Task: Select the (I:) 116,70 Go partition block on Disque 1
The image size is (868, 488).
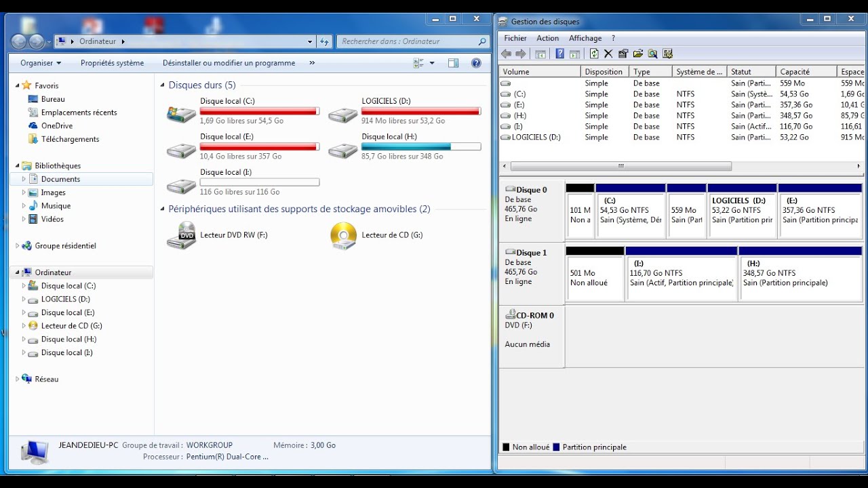Action: (682, 273)
